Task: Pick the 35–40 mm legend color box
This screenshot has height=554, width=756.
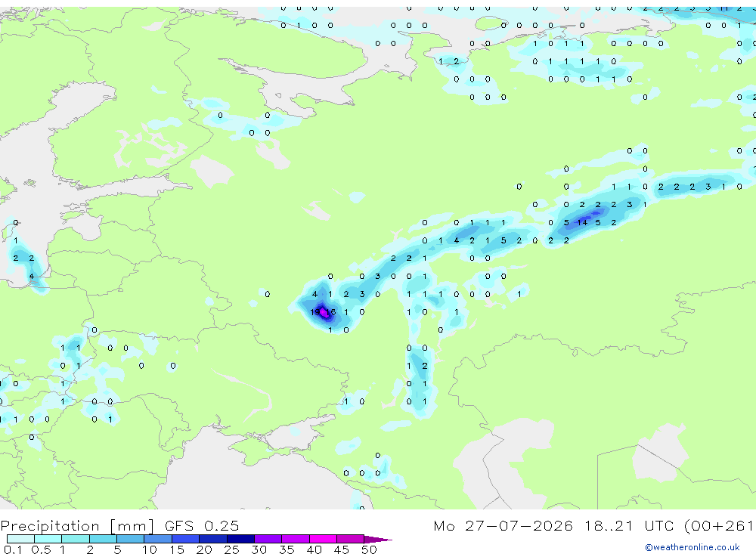Action: click(x=296, y=539)
